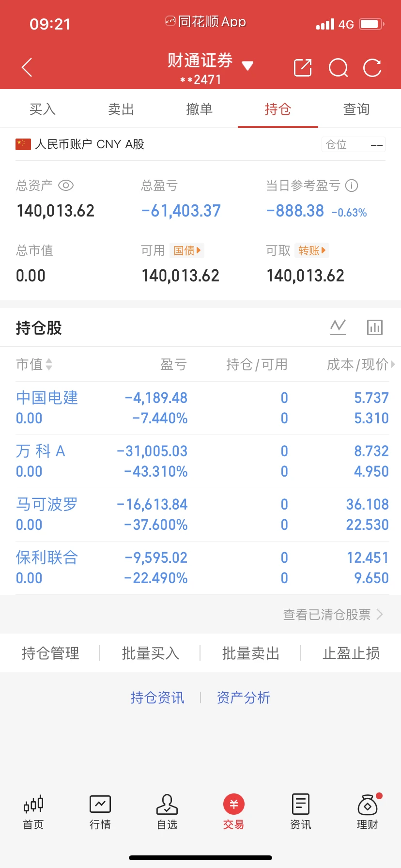Open the 查询 tab

(356, 109)
